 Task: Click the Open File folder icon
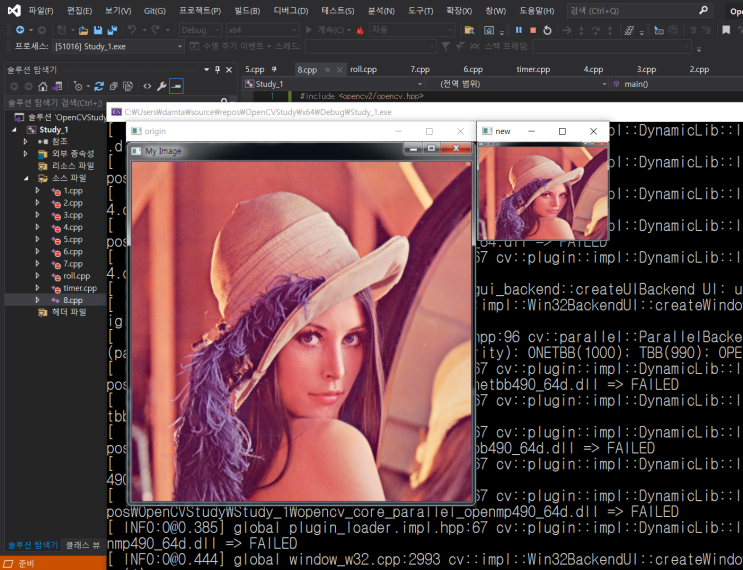(x=83, y=30)
